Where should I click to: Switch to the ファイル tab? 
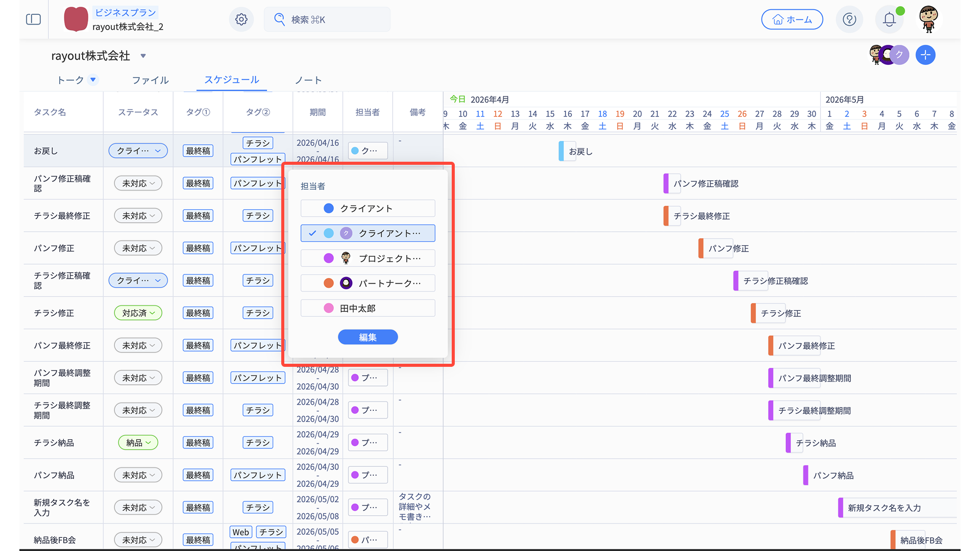tap(150, 80)
